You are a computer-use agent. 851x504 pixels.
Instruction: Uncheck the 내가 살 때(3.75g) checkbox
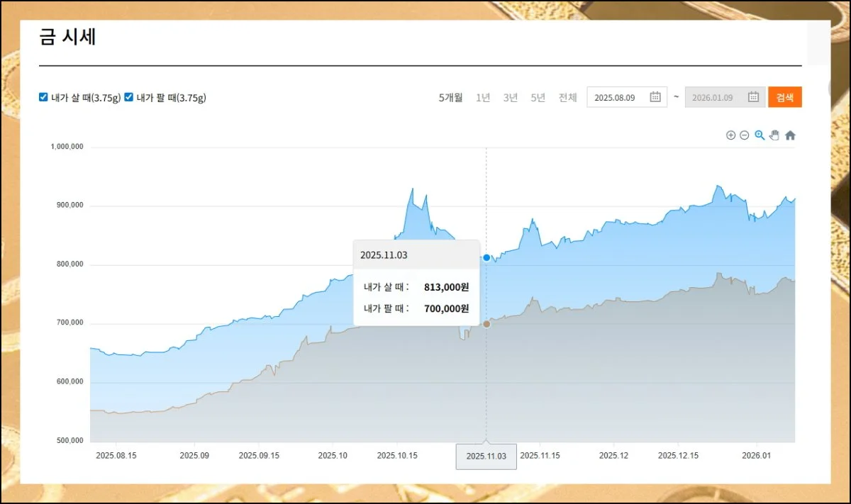(44, 97)
